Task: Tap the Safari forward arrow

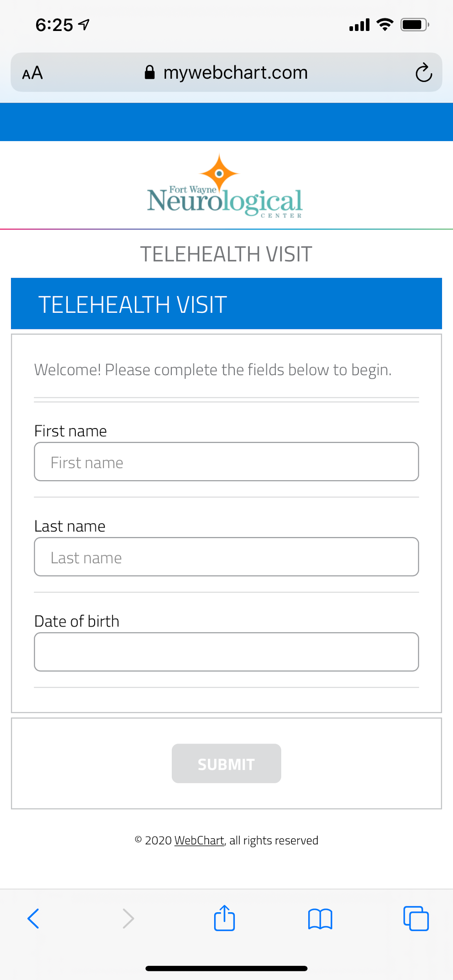Action: click(x=128, y=918)
